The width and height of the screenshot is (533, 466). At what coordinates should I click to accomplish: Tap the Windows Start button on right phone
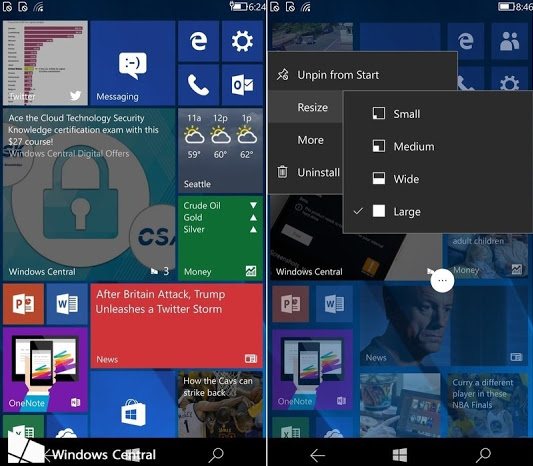399,455
